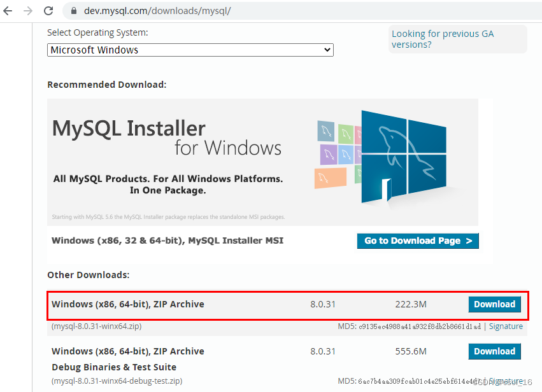
Task: Open Signature link for mysql-8.0.31-winx64.zip
Action: click(x=506, y=326)
